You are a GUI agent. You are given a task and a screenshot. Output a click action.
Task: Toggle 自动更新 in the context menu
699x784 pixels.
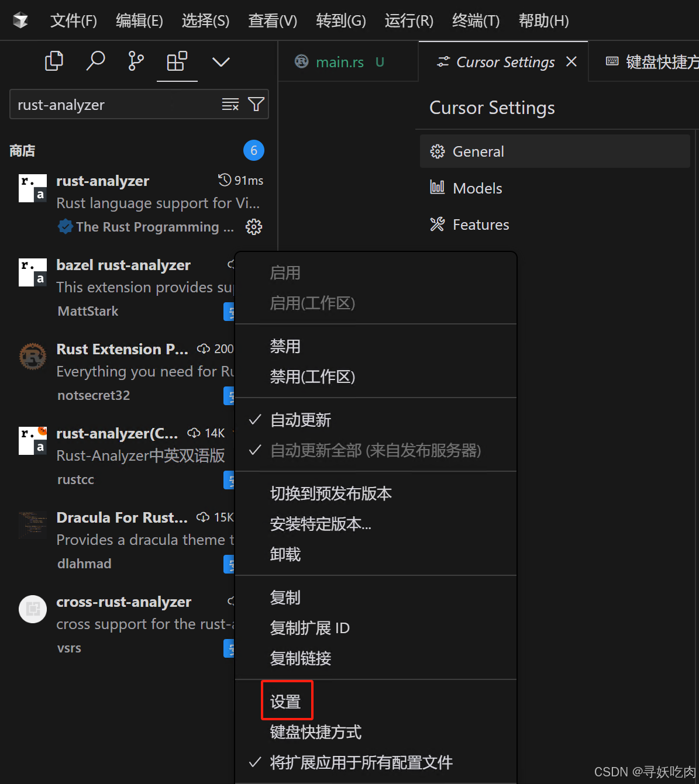[376, 420]
